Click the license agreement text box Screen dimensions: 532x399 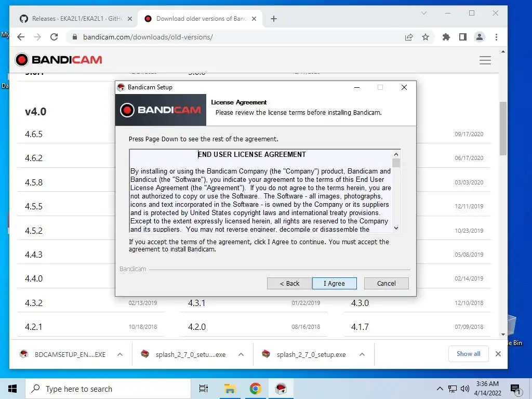click(261, 191)
